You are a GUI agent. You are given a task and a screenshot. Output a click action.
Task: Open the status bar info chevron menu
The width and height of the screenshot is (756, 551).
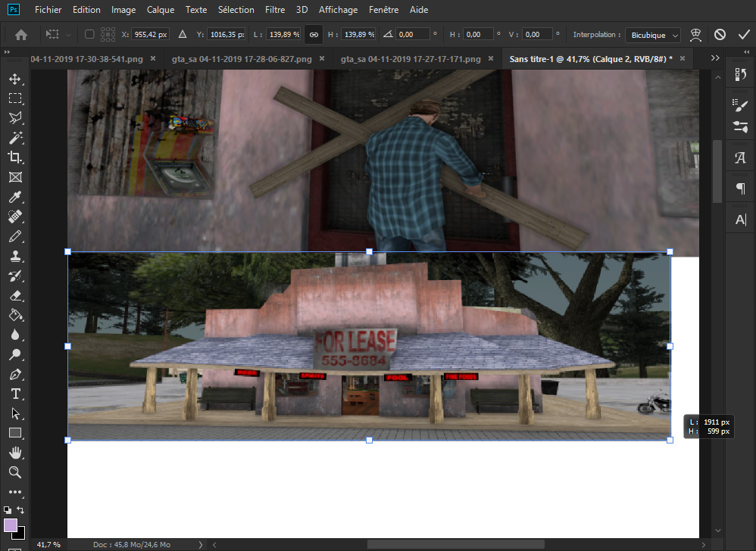tap(201, 545)
